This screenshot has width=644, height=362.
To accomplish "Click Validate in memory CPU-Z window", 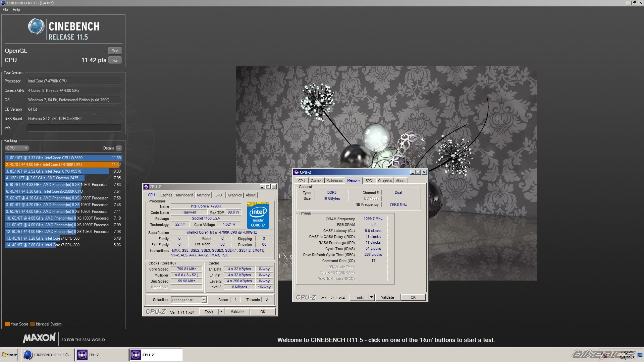I will pyautogui.click(x=387, y=298).
